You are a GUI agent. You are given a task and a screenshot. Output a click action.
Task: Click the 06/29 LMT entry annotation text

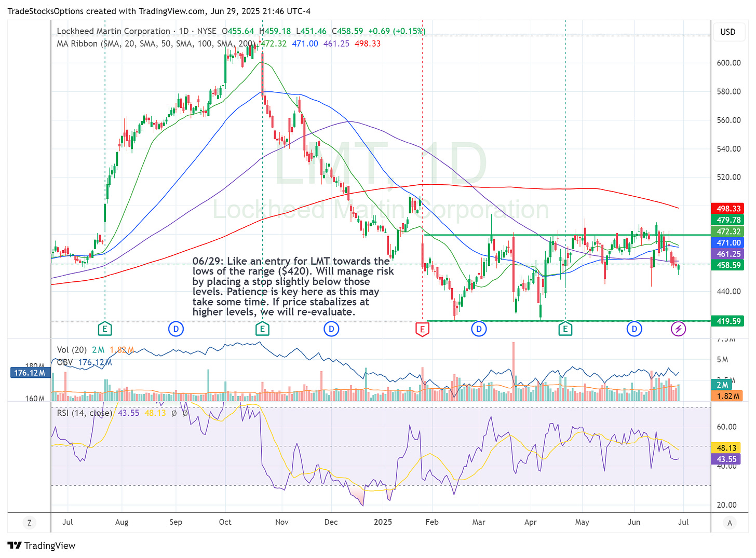click(x=293, y=287)
